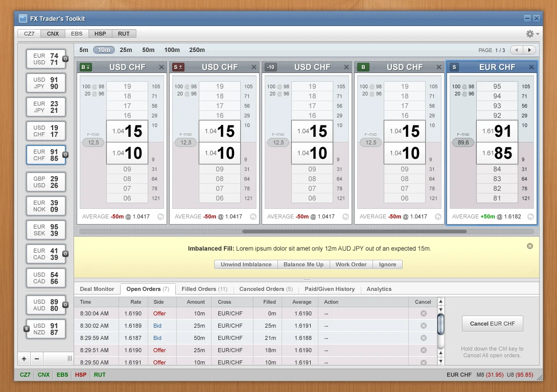Remove currency pair with minus button
Screen dimensions: 557x392
pos(37,359)
